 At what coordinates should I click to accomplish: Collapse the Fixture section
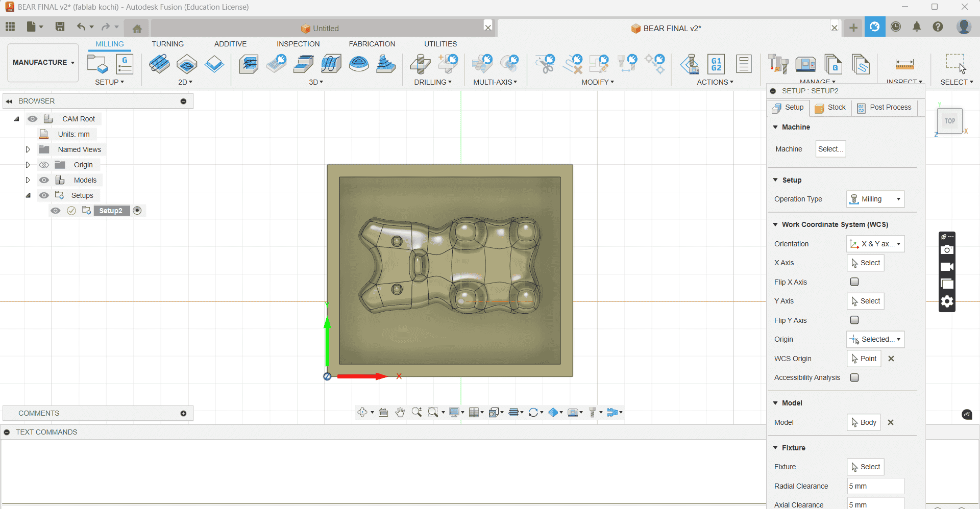pos(775,448)
